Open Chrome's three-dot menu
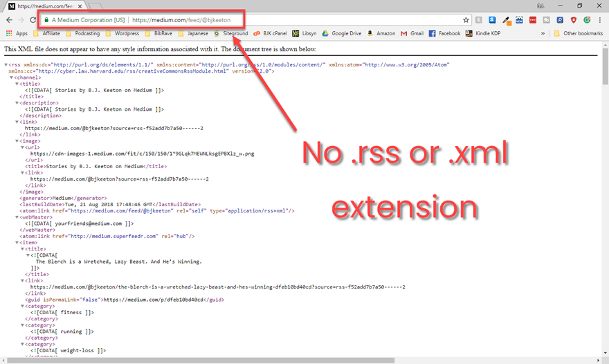Viewport: 609px width, 364px height. tap(600, 20)
